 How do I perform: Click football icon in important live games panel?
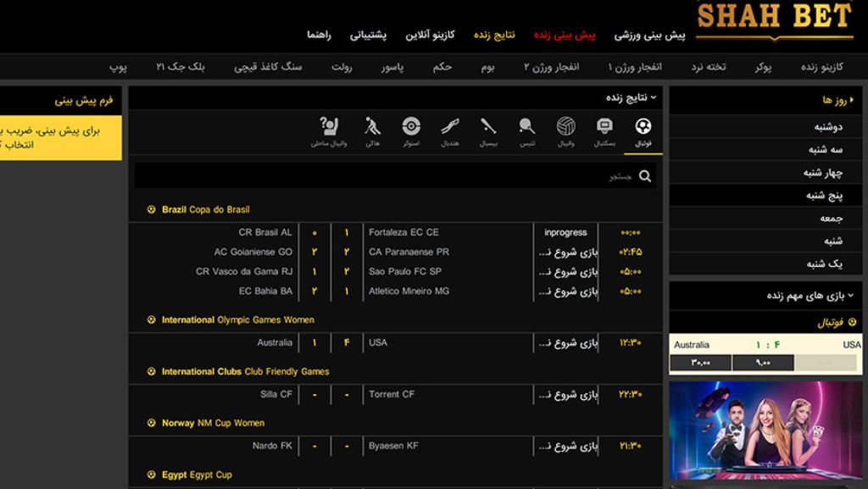[x=852, y=322]
